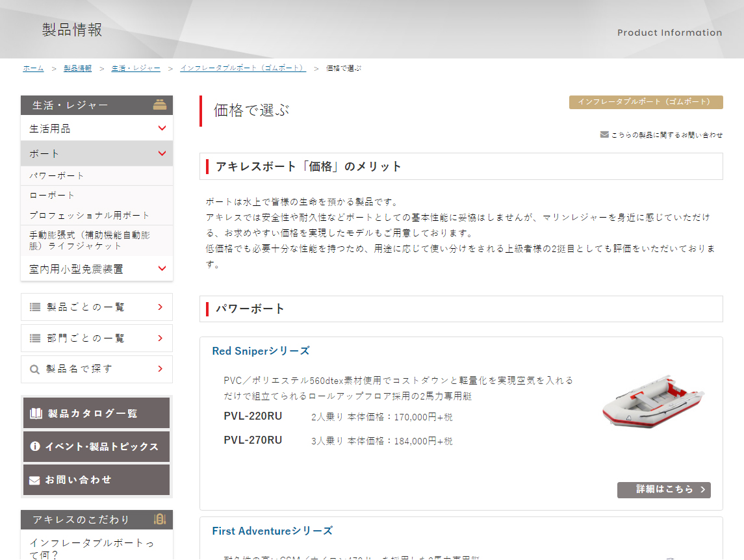Open 製品カタログ一覧 button
The image size is (744, 560).
coord(96,413)
